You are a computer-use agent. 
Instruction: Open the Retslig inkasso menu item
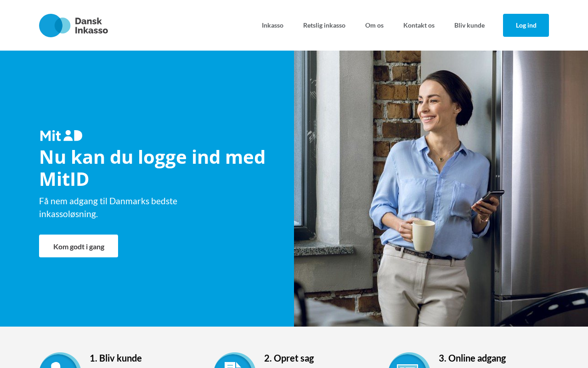[x=324, y=25]
